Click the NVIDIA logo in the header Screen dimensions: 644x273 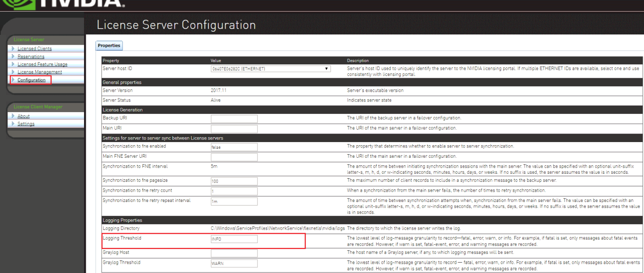pos(63,4)
